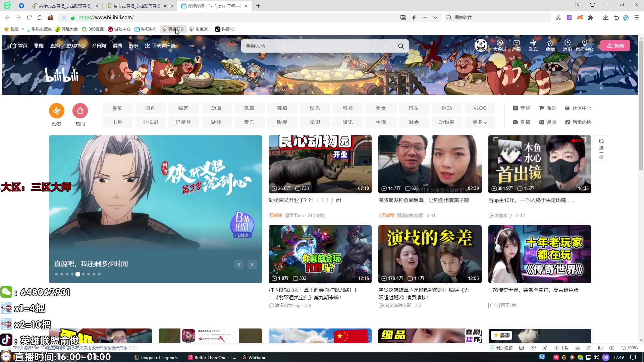The image size is (644, 362).
Task: Open the 动态 icon in the top header
Action: click(533, 45)
